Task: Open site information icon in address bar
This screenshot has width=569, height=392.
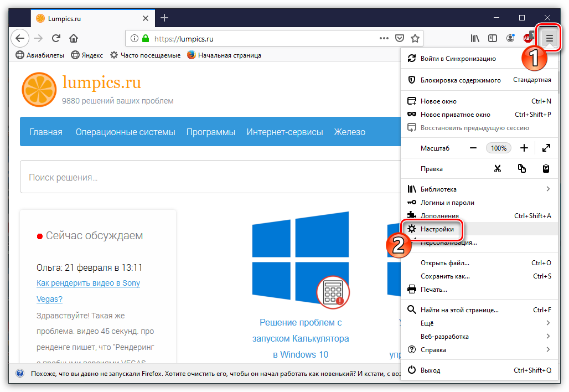Action: (x=135, y=38)
